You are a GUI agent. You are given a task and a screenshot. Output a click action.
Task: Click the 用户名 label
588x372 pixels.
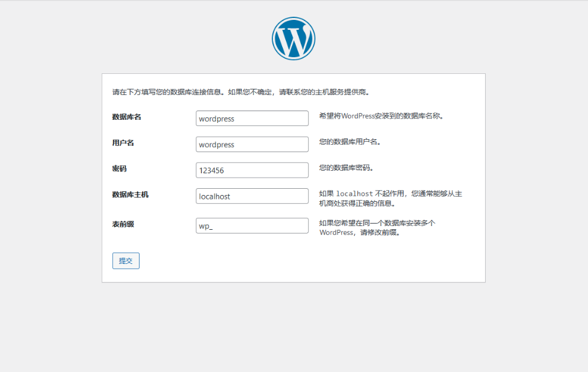point(123,143)
